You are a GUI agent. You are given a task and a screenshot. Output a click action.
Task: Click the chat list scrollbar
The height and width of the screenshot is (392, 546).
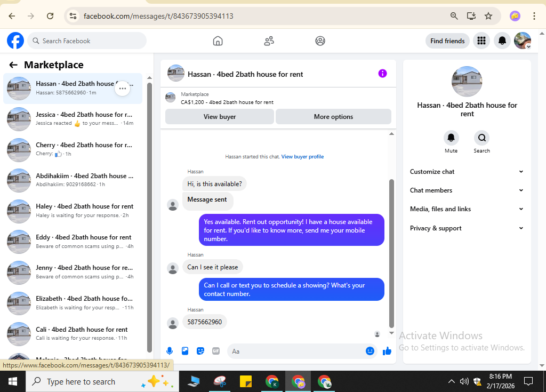point(149,218)
